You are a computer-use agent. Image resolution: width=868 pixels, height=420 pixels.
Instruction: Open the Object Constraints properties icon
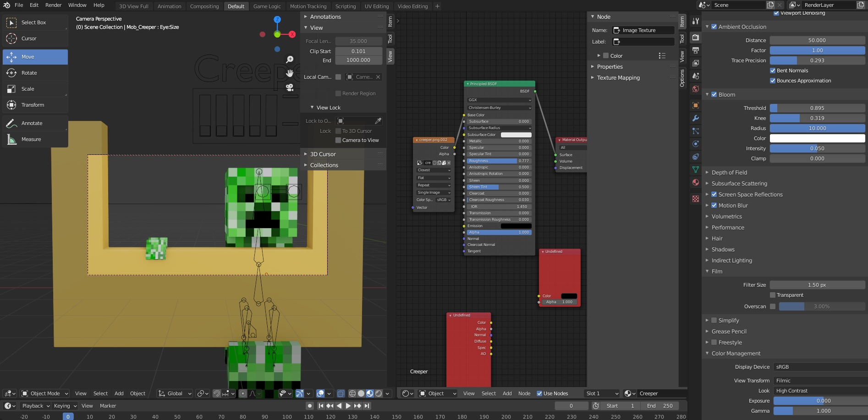tap(696, 157)
